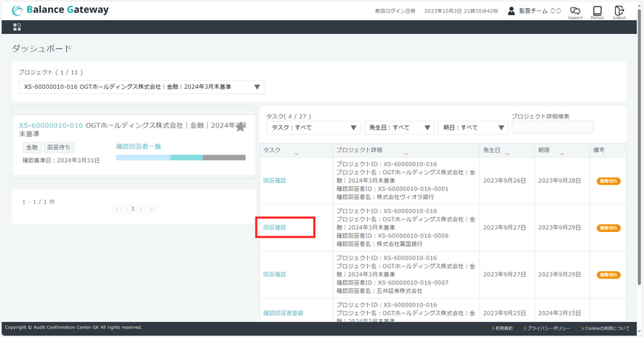
Task: Open the grid menu icon in navbar
Action: 17,27
